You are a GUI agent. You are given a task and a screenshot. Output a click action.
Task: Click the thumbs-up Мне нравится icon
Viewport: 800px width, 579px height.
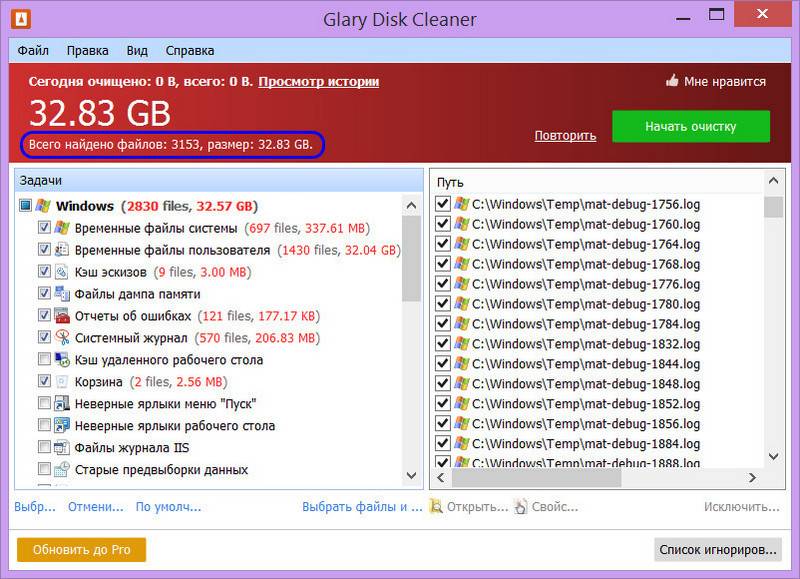click(x=672, y=82)
